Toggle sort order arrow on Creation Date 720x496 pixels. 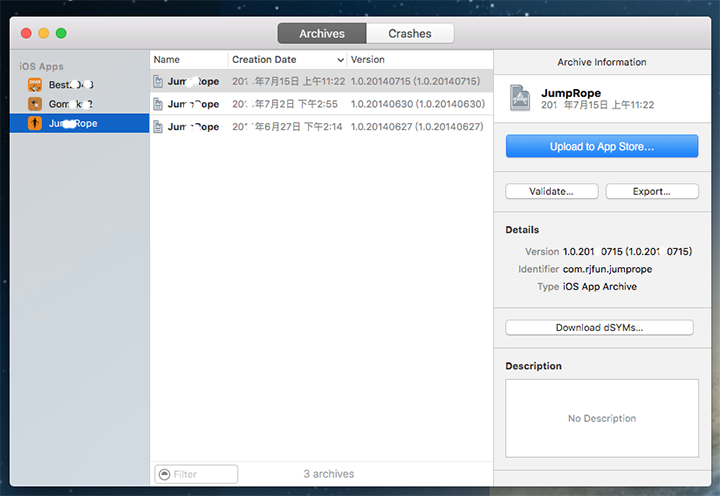pos(340,60)
